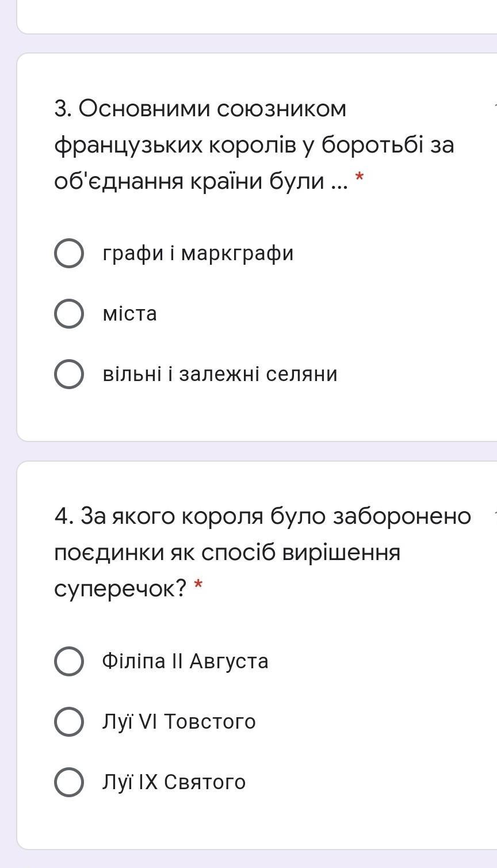The image size is (497, 868).
Task: Mark the 'Луї IX Святого' radio circle
Action: click(69, 782)
